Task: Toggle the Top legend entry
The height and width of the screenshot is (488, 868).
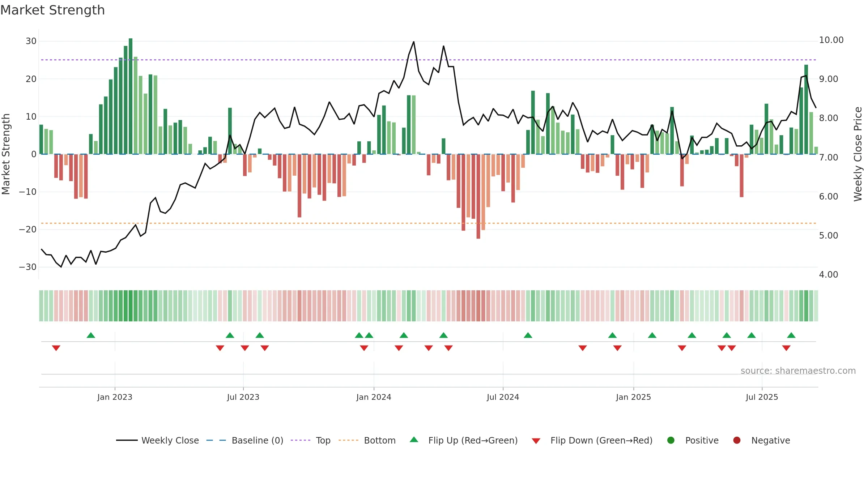Action: [310, 440]
